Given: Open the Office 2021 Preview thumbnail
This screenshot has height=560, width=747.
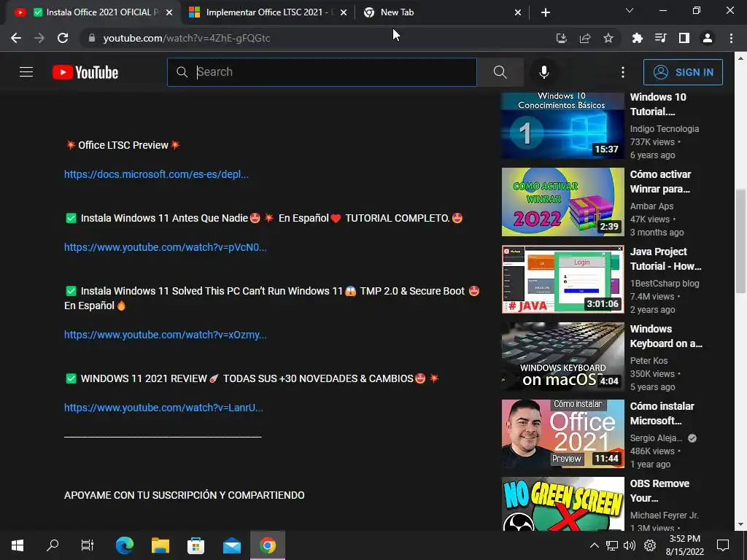Looking at the screenshot, I should point(562,433).
